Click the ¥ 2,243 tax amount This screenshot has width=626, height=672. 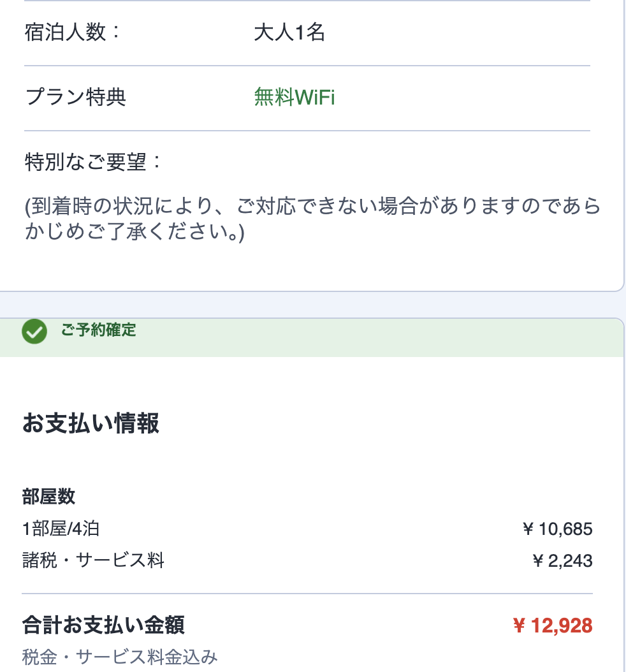(x=562, y=561)
